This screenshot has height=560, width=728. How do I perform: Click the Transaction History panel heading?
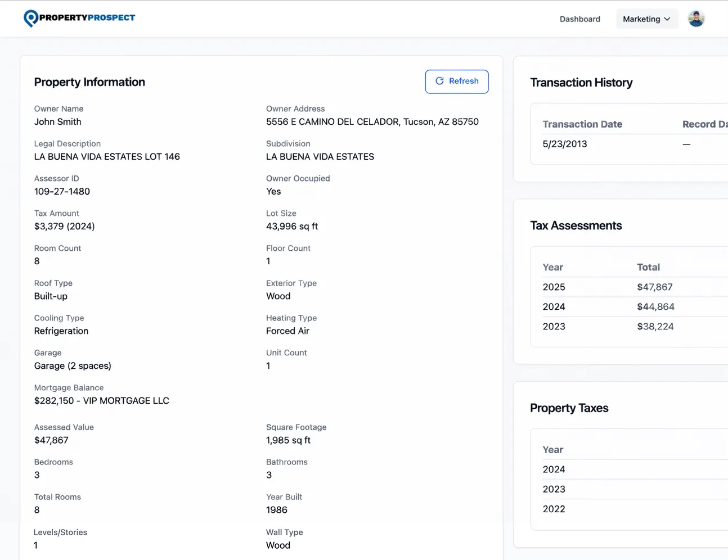pyautogui.click(x=581, y=82)
